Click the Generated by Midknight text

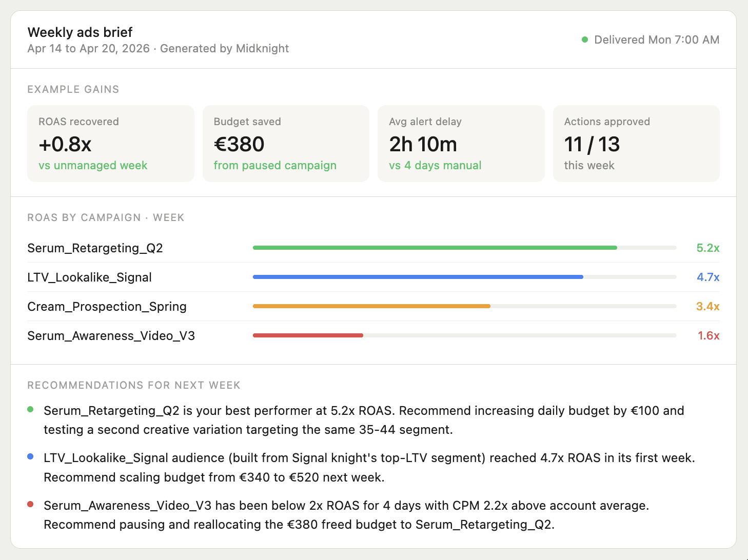(x=225, y=48)
